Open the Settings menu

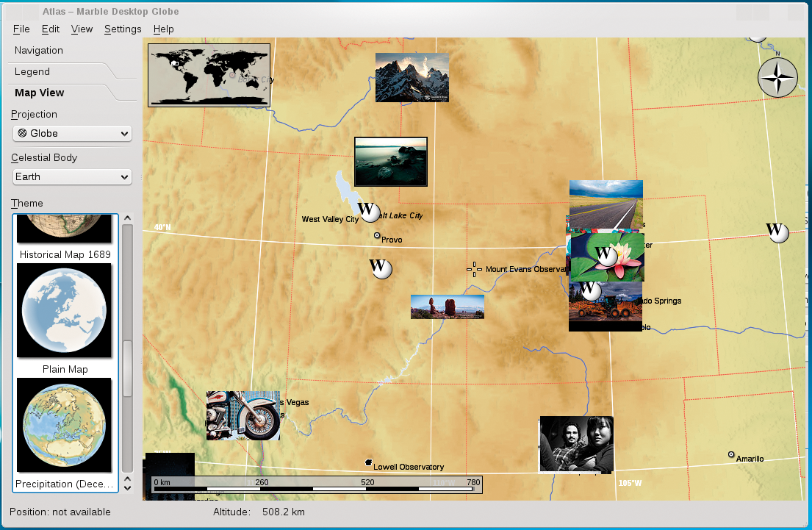tap(123, 29)
